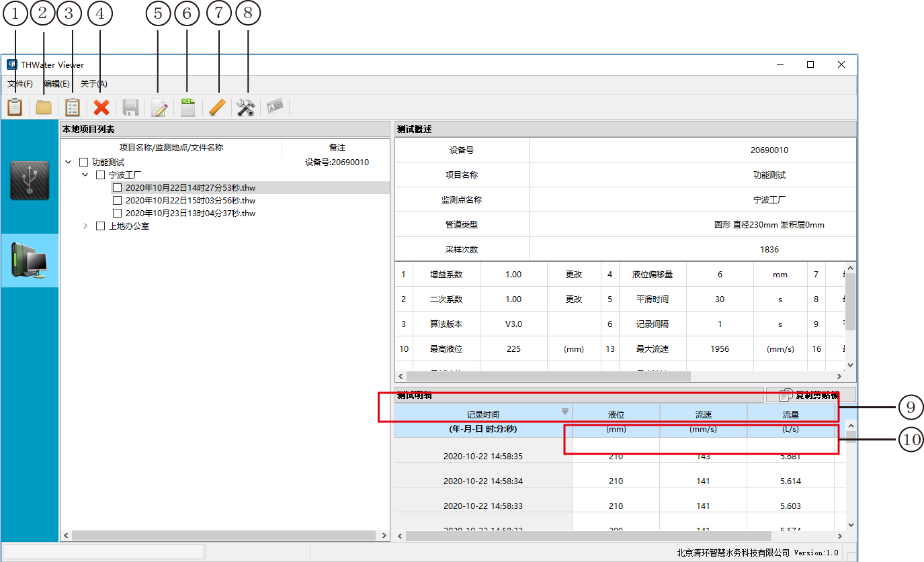Screen dimensions: 924x562
Task: Click the THWater Viewer title bar app icon
Action: pyautogui.click(x=11, y=64)
